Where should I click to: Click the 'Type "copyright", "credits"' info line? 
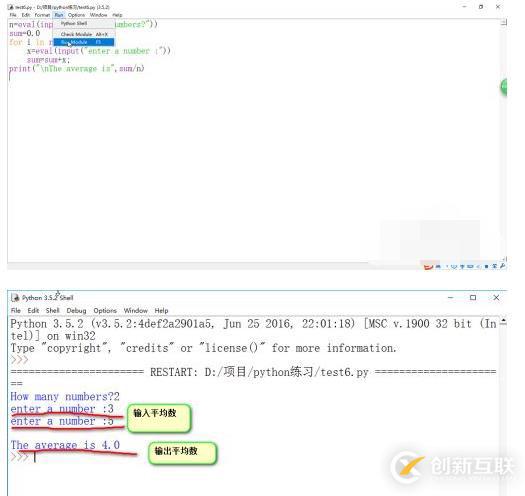click(x=203, y=348)
